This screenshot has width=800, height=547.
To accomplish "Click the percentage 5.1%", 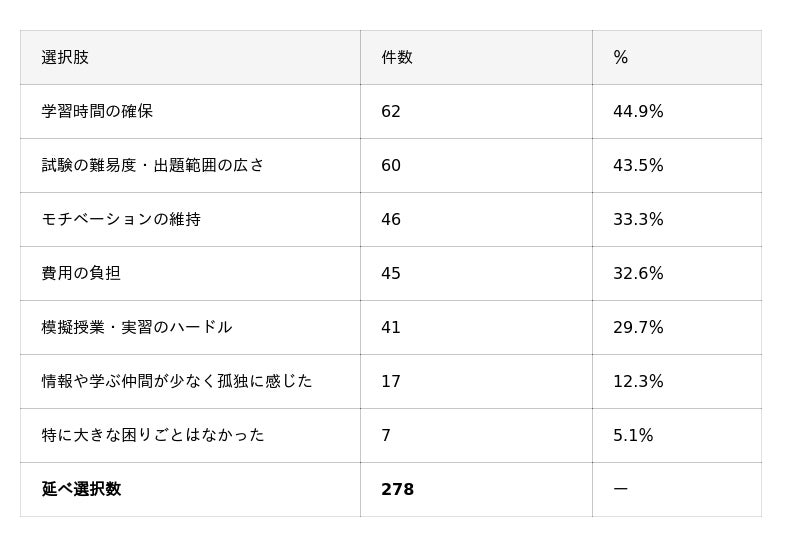I will 633,436.
